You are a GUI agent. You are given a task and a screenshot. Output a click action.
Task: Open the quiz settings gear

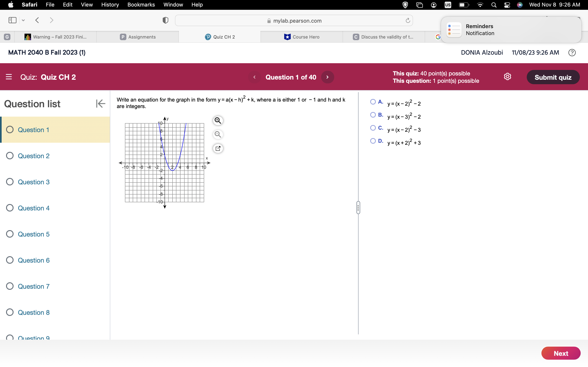coord(508,76)
